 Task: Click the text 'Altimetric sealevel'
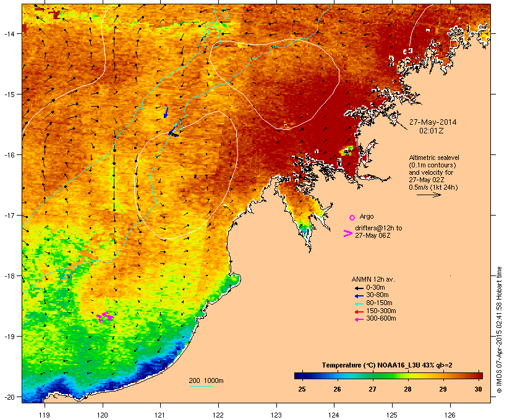(434, 157)
